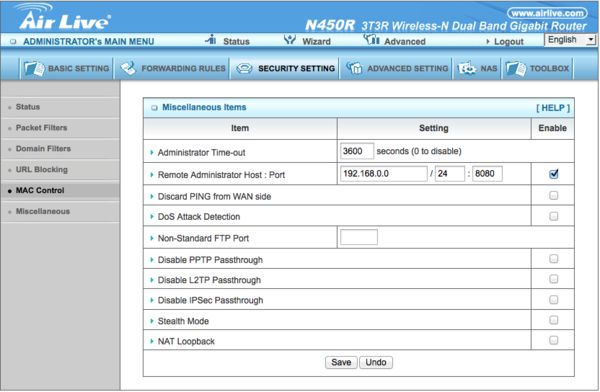Click the Advanced tools icon in main menu
Viewport: 600px width, 392px height.
point(371,39)
